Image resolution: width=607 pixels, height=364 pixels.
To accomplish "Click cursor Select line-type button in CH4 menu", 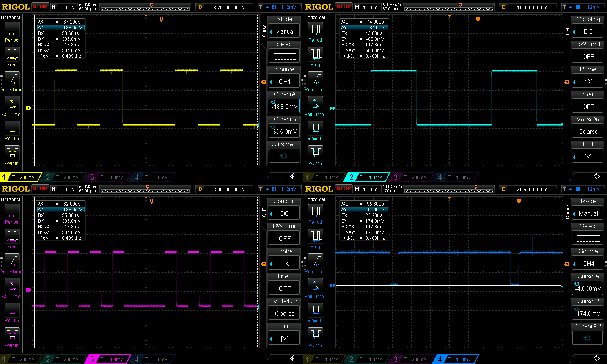I will click(588, 234).
